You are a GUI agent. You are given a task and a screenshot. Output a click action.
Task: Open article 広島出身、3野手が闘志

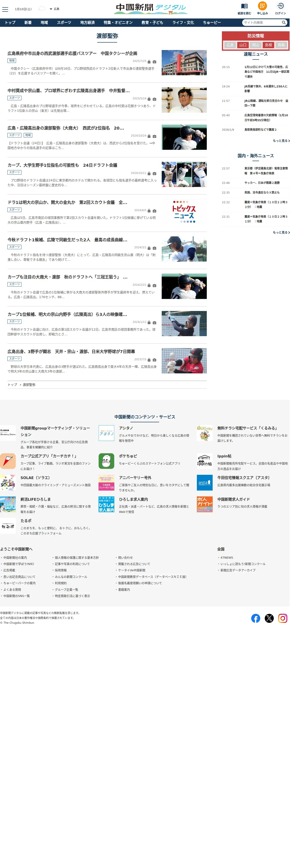point(71,352)
